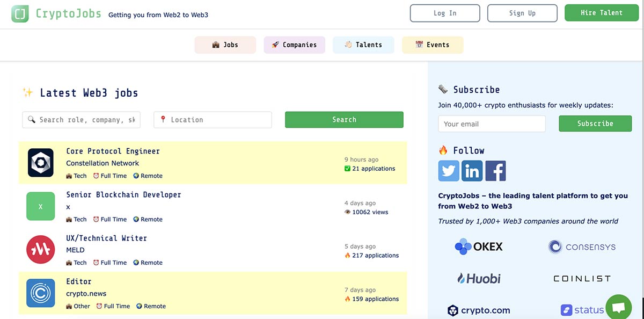
Task: Open the green chat bubble widget
Action: pos(619,308)
